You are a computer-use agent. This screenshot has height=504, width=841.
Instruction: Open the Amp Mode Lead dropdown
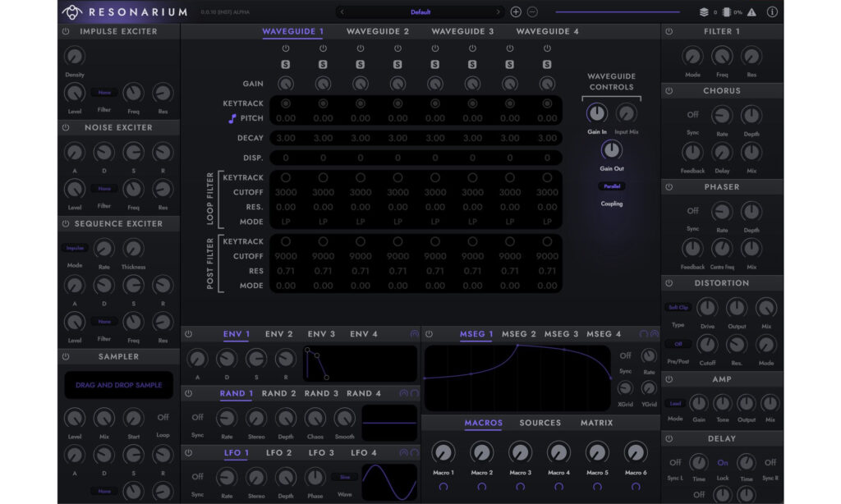(675, 404)
